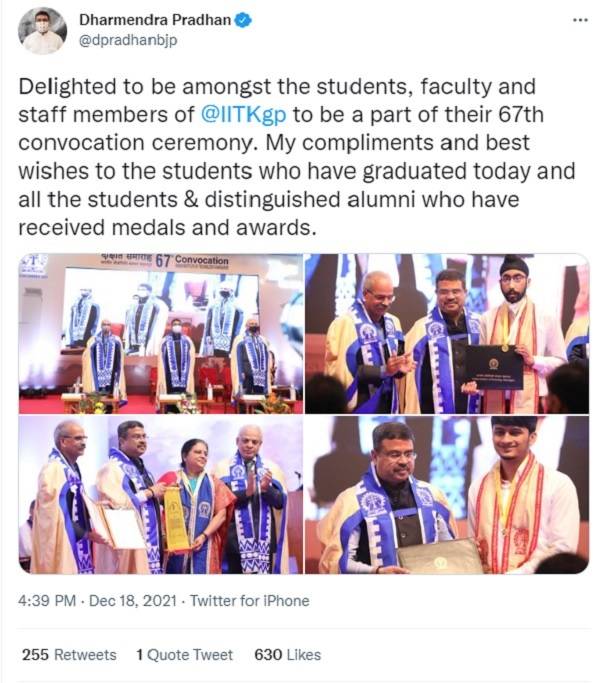Open the Dharmendra Pradhan display name link

[155, 20]
